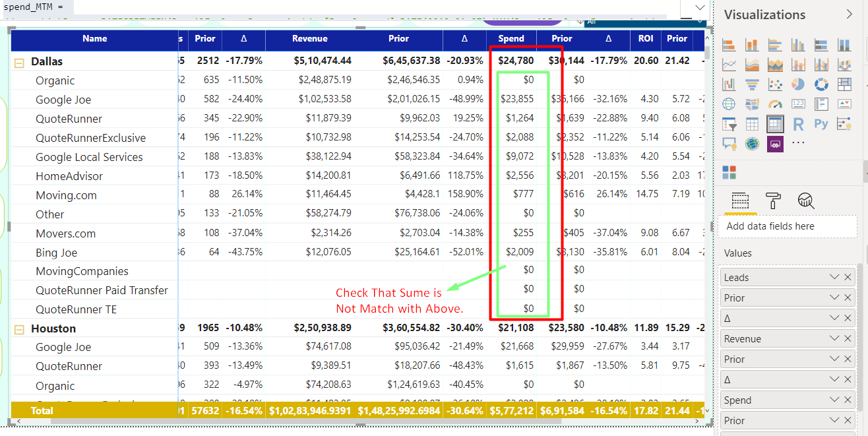The height and width of the screenshot is (436, 868).
Task: Choose the Key influencers visual
Action: [844, 124]
